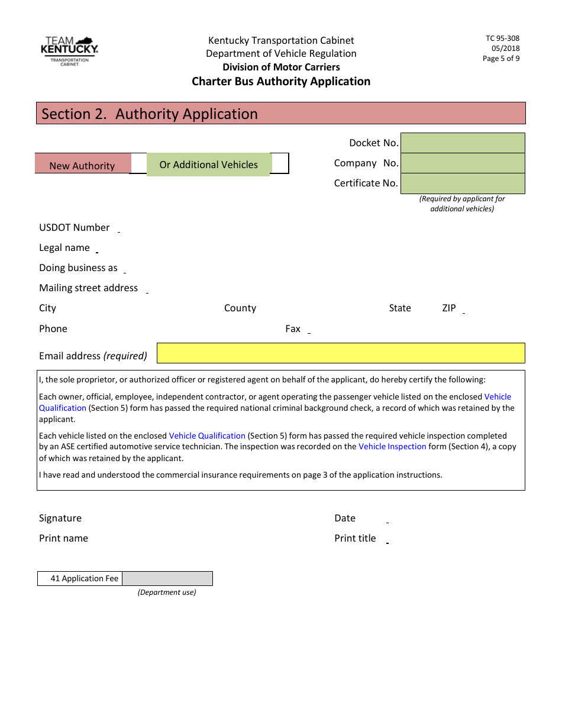The image size is (562, 728).
Task: Click the yellow Email address field
Action: [341, 353]
